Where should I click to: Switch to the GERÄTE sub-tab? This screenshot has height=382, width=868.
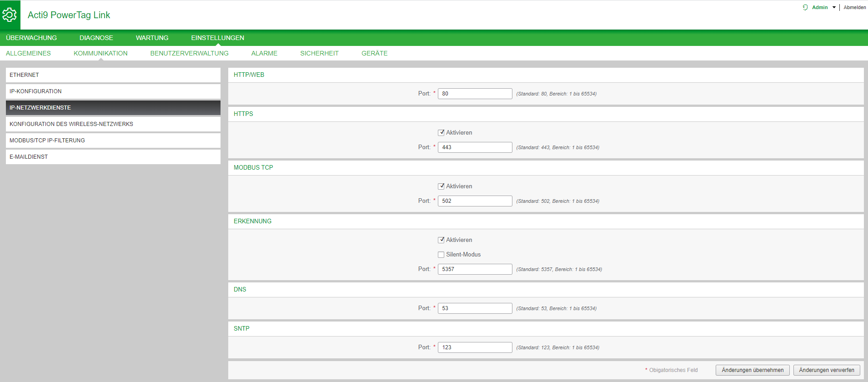point(375,53)
